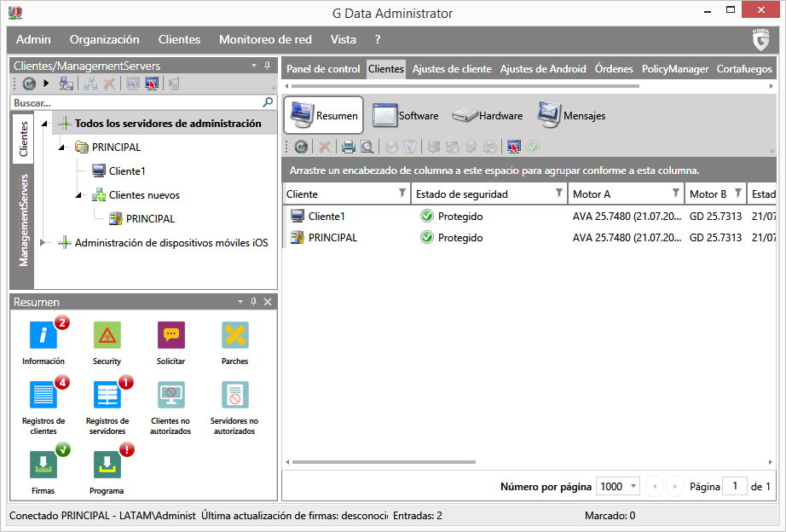Collapse the PRINCIPAL server tree node
Viewport: 786px width, 532px height.
[x=62, y=147]
